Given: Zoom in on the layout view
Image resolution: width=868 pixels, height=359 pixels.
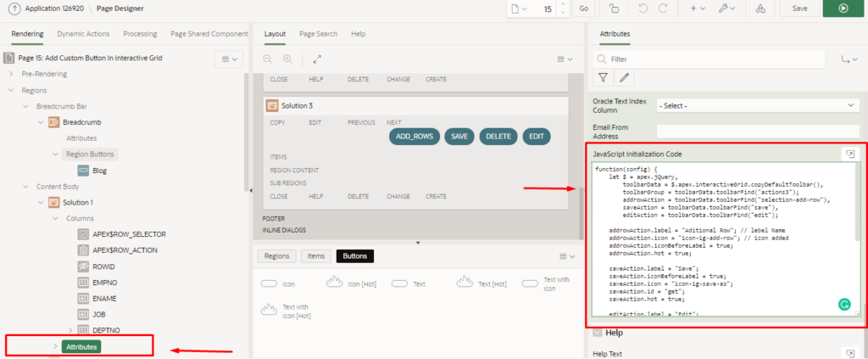Looking at the screenshot, I should pyautogui.click(x=287, y=59).
